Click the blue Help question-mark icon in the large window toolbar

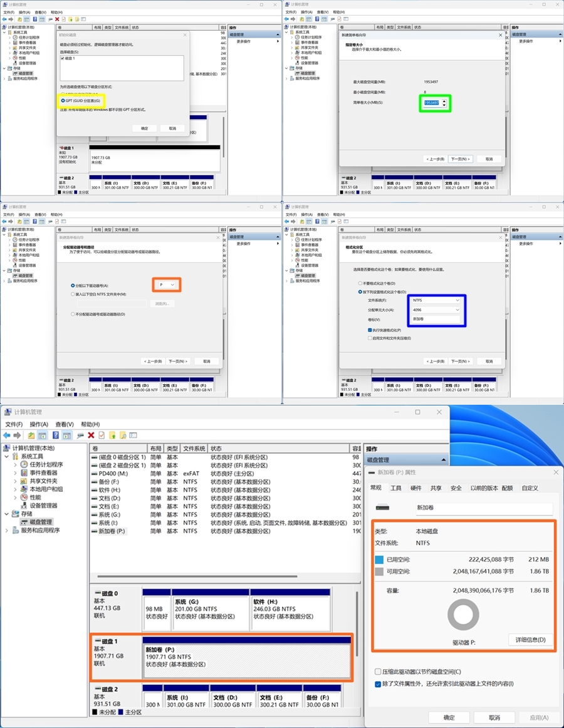click(x=55, y=435)
